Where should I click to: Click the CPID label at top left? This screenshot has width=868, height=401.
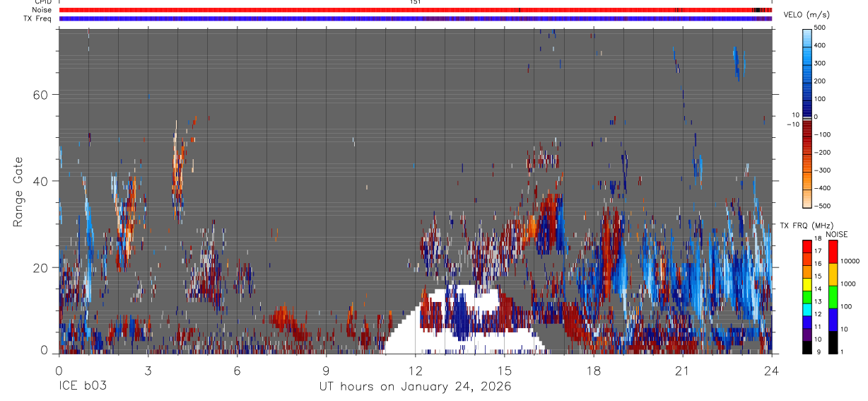[42, 2]
